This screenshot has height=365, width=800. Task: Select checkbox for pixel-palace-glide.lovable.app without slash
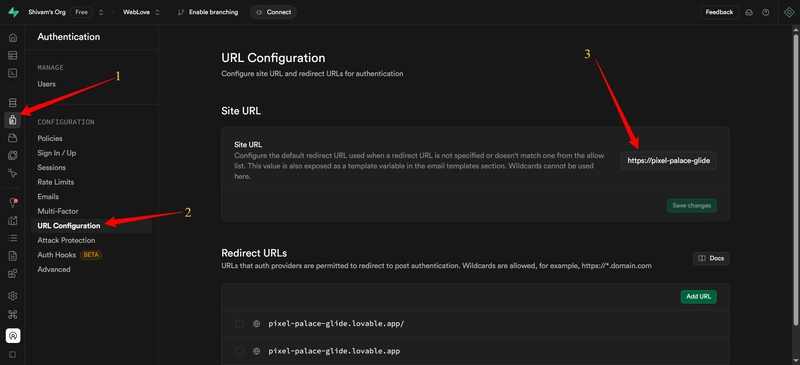(239, 351)
